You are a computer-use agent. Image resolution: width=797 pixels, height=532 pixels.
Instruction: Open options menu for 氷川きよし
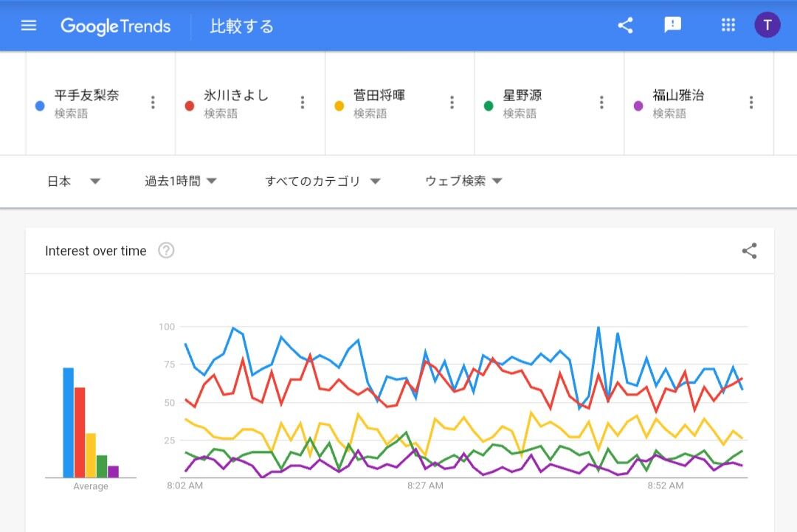(302, 103)
